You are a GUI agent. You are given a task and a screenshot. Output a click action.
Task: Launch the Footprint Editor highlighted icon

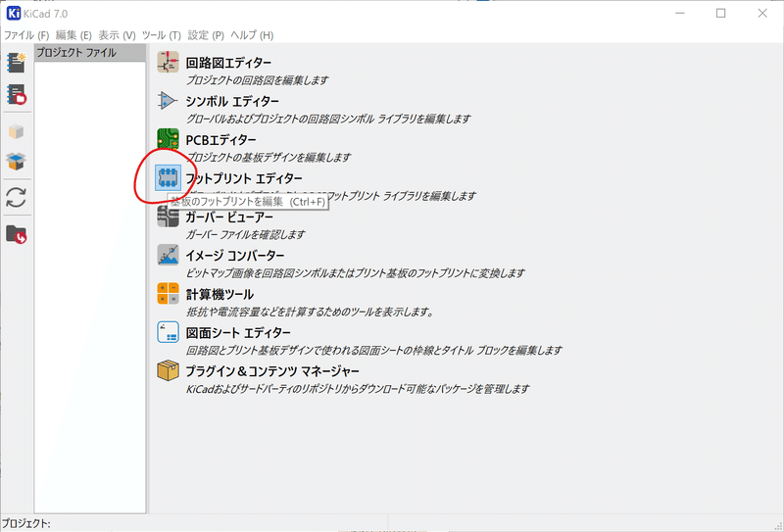coord(168,178)
